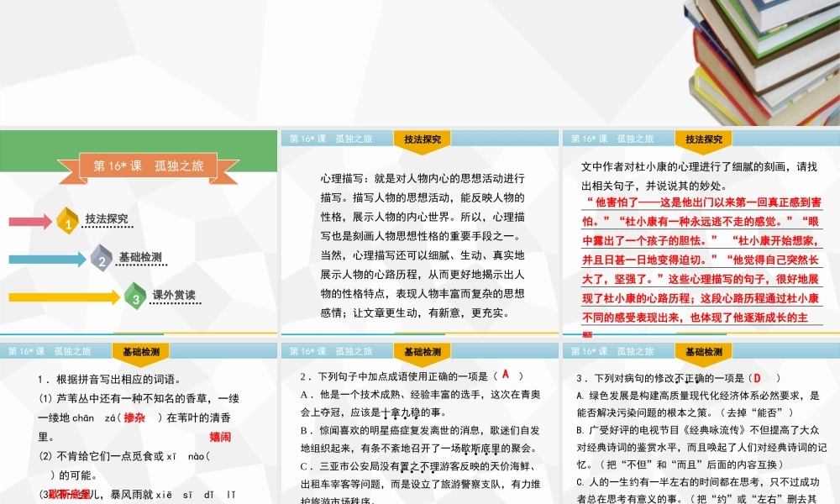Click the gray hexagon numbered 2

(102, 258)
